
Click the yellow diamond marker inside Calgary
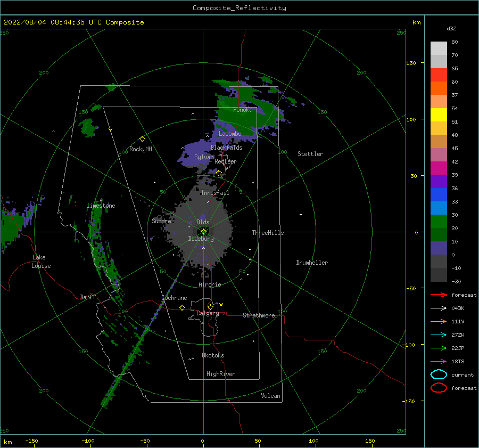tap(210, 307)
